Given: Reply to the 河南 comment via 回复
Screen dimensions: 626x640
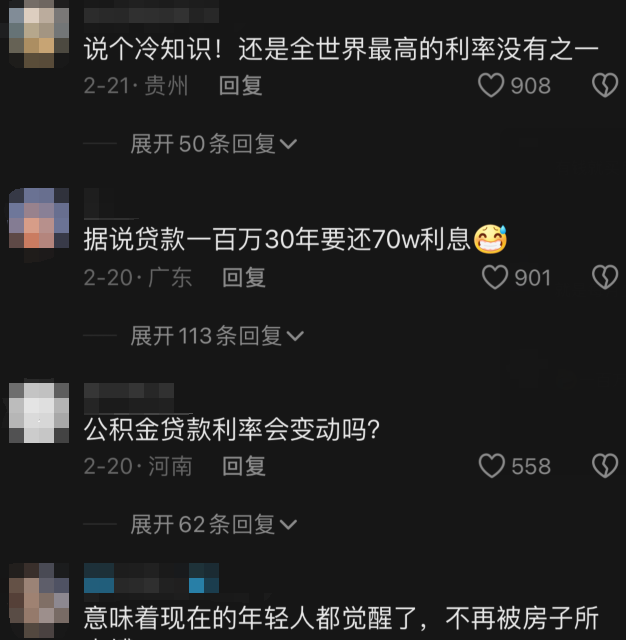Looking at the screenshot, I should point(244,466).
